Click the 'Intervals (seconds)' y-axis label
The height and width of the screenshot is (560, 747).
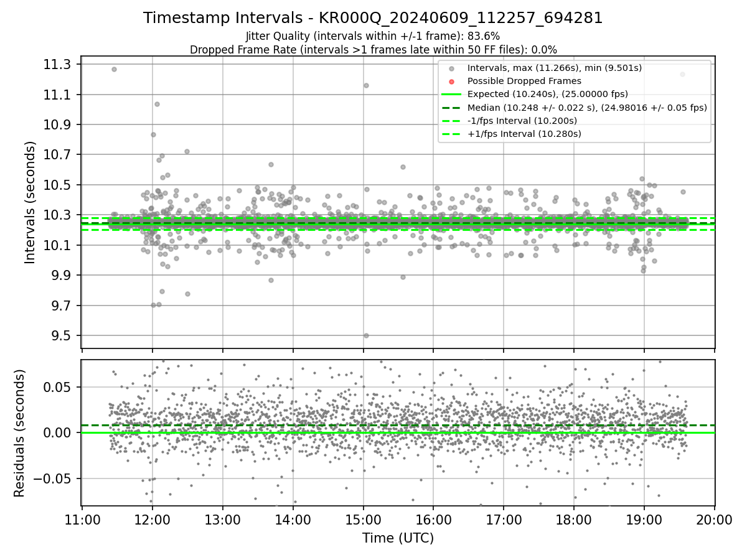pyautogui.click(x=31, y=202)
